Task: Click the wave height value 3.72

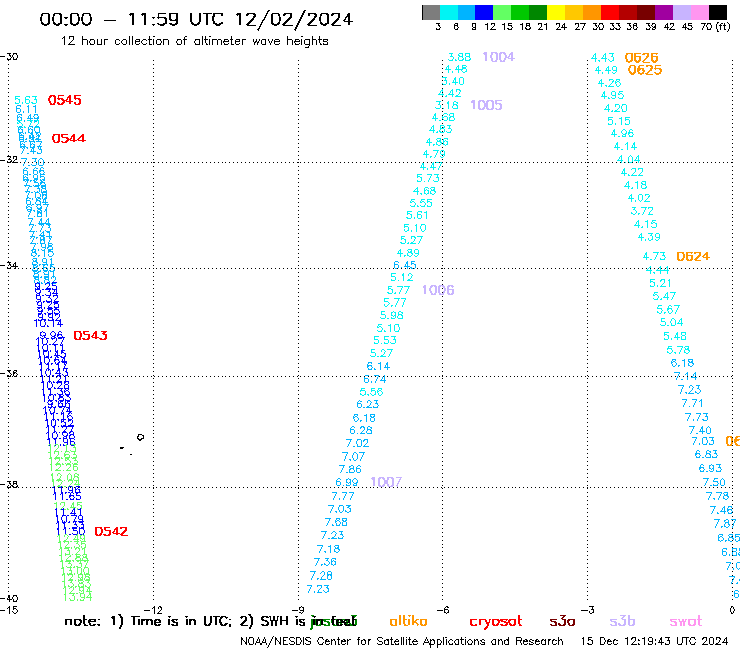Action: 642,211
